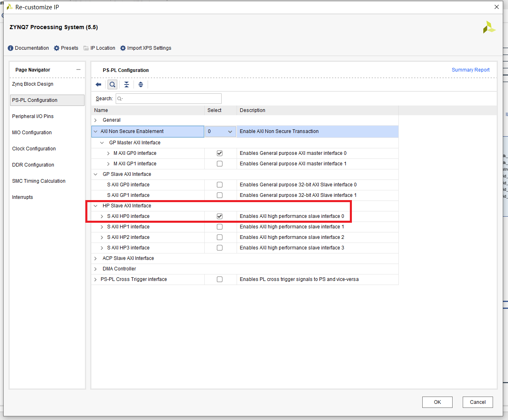This screenshot has height=420, width=508.
Task: Collapse GP Slave AXI Interface node
Action: (x=95, y=174)
